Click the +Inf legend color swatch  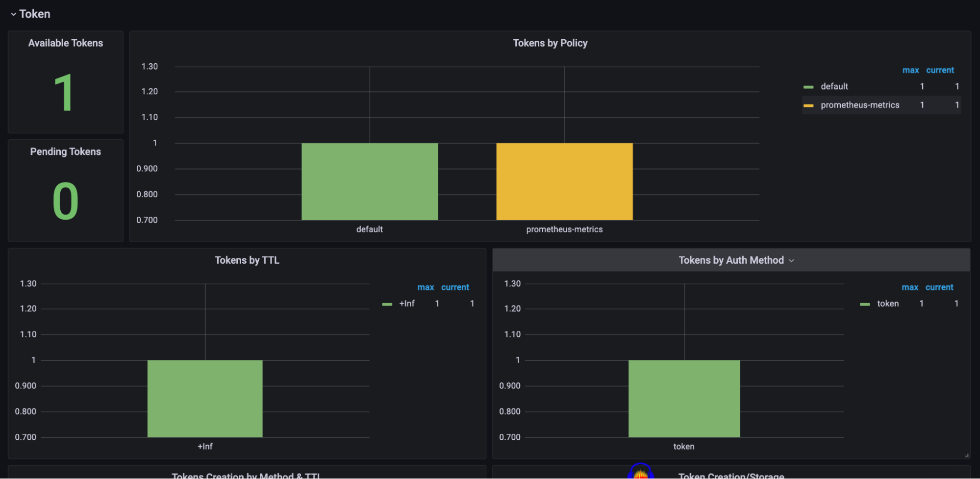(x=387, y=304)
